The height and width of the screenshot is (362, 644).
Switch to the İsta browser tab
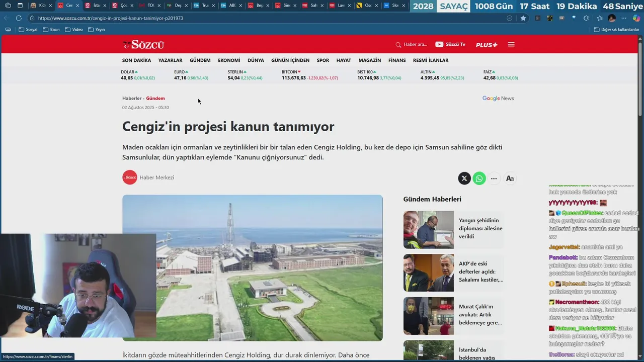[x=95, y=6]
